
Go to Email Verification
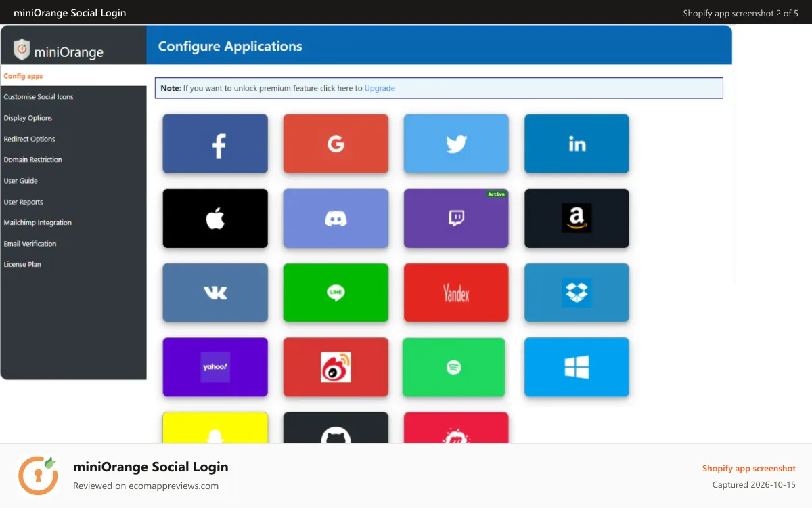30,244
